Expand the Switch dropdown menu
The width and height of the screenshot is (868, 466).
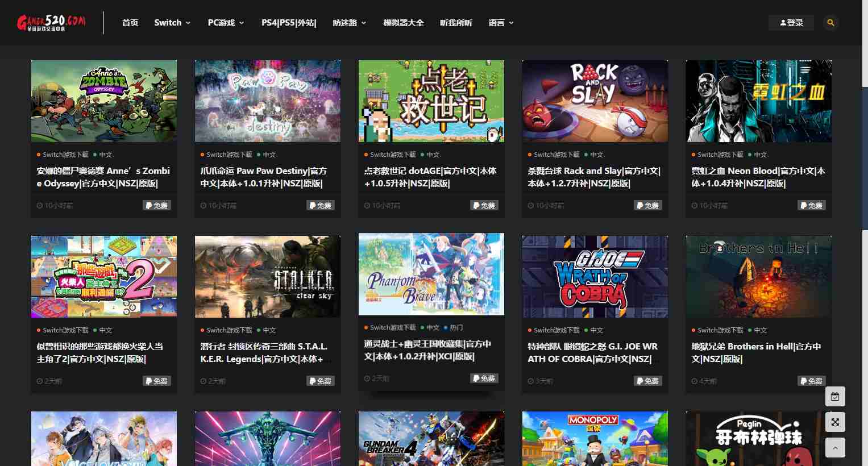pyautogui.click(x=172, y=23)
